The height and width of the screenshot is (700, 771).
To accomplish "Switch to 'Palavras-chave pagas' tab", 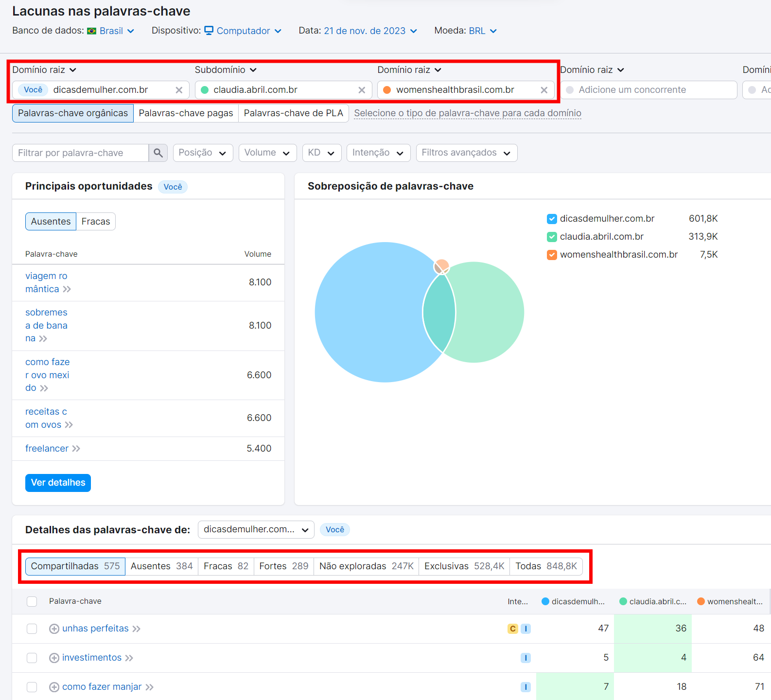I will click(186, 113).
